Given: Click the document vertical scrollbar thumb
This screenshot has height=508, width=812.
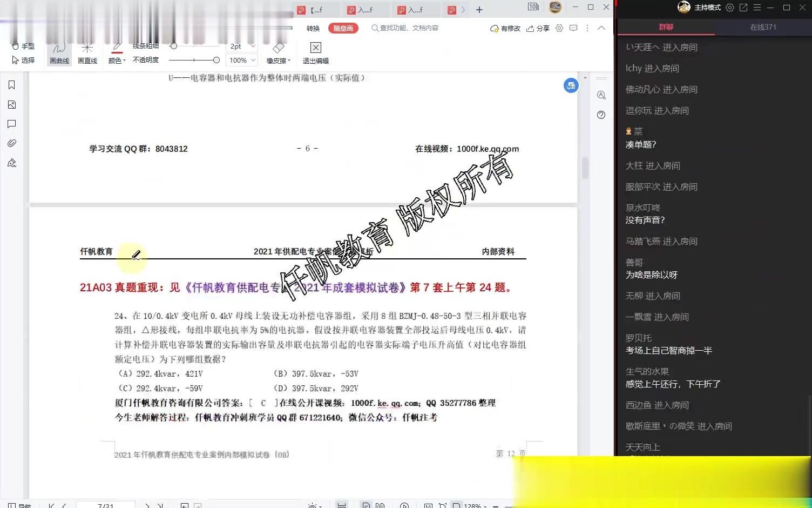Looking at the screenshot, I should 585,168.
